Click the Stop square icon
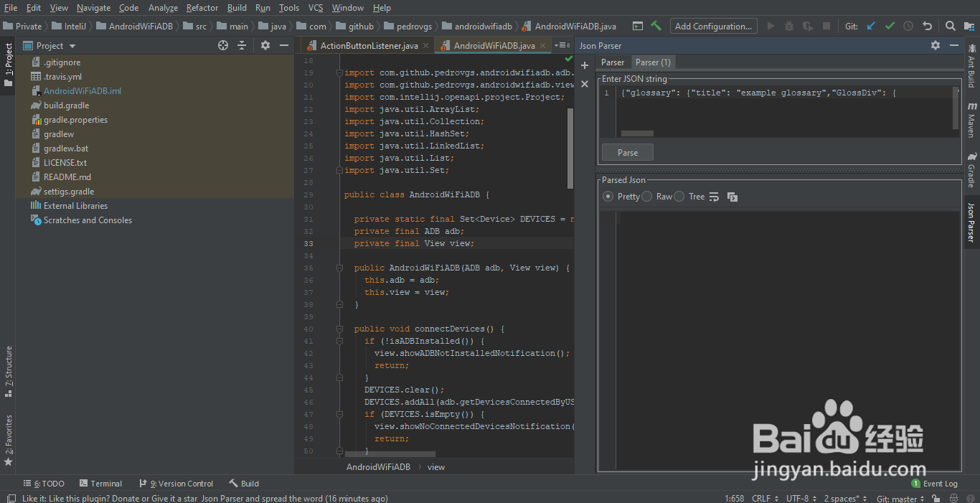This screenshot has height=503, width=980. coord(826,26)
